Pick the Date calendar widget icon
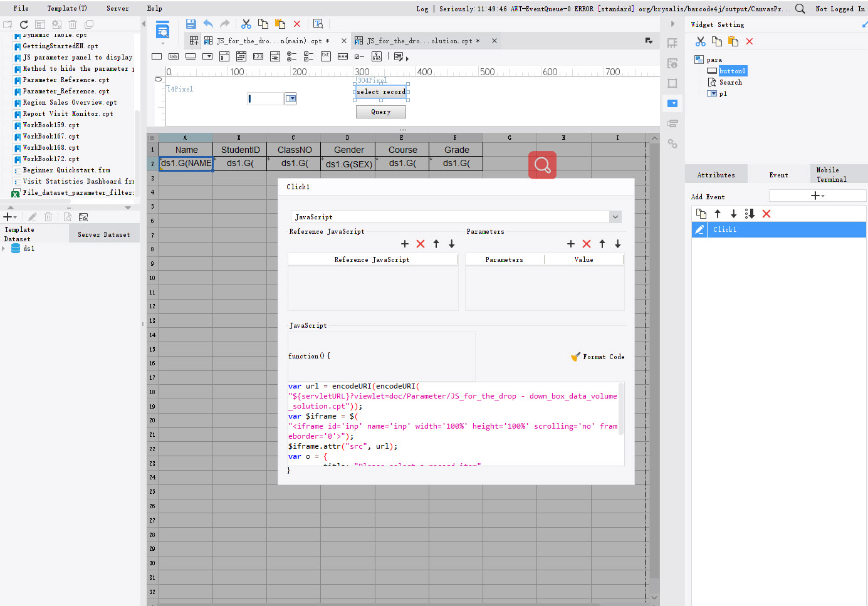 [241, 56]
